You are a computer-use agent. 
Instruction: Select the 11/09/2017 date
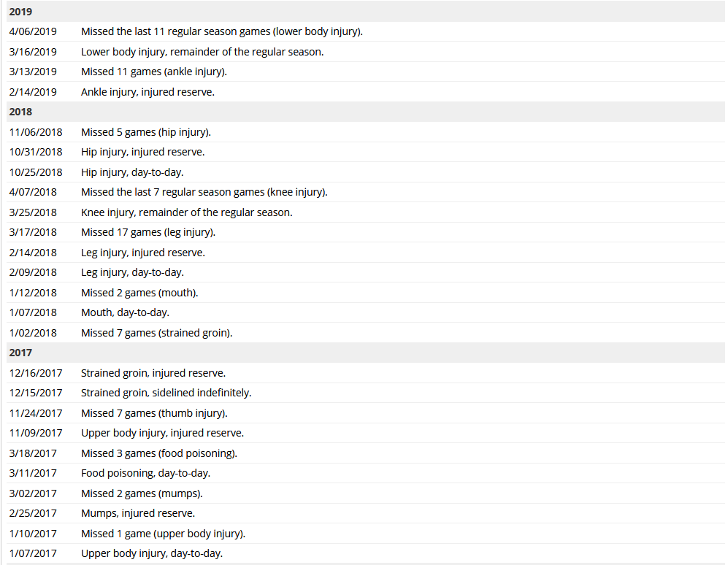(x=36, y=433)
